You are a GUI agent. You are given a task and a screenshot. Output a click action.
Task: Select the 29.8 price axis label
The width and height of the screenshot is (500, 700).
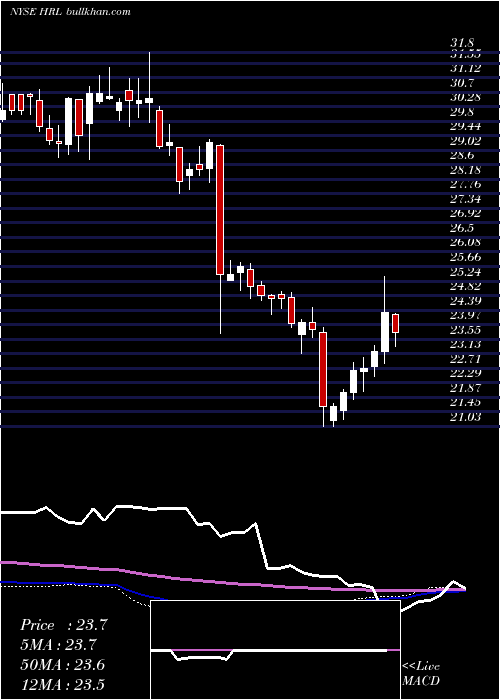click(x=462, y=112)
